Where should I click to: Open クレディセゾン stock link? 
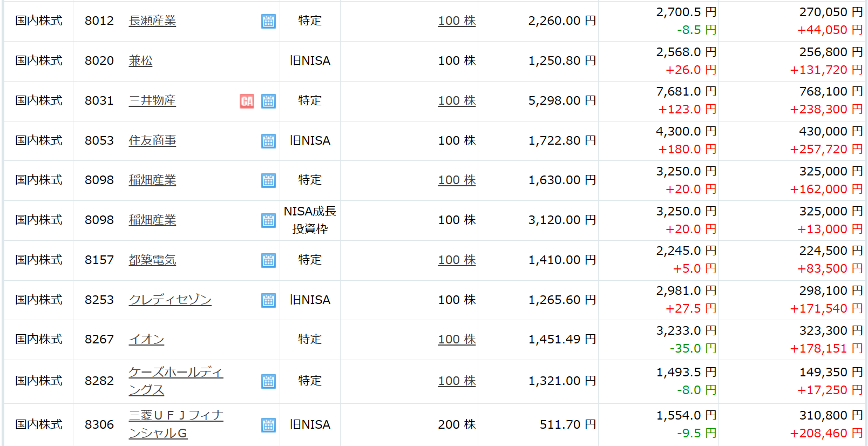pyautogui.click(x=170, y=300)
